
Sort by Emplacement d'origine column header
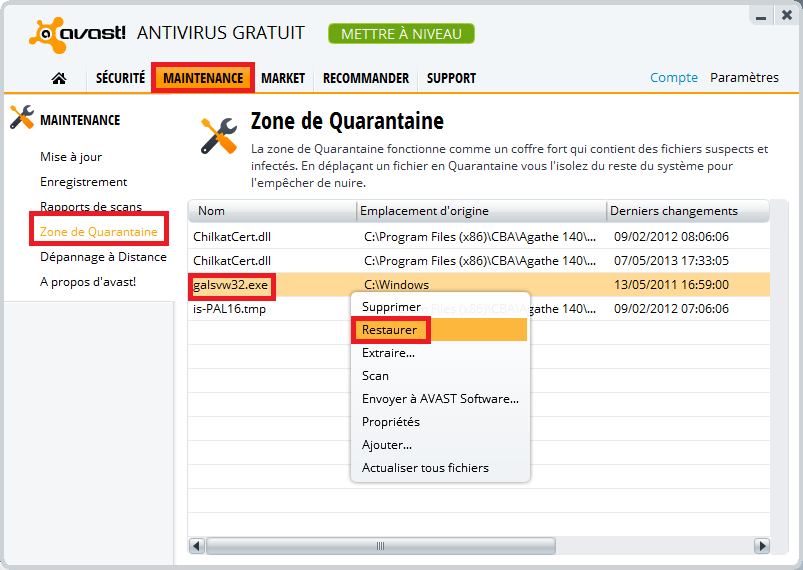click(x=481, y=211)
